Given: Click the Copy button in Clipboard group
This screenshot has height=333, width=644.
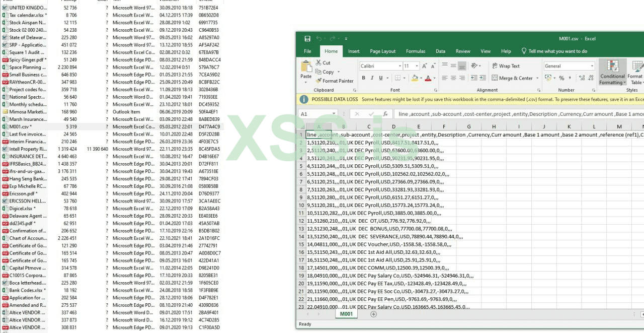Looking at the screenshot, I should tap(325, 72).
